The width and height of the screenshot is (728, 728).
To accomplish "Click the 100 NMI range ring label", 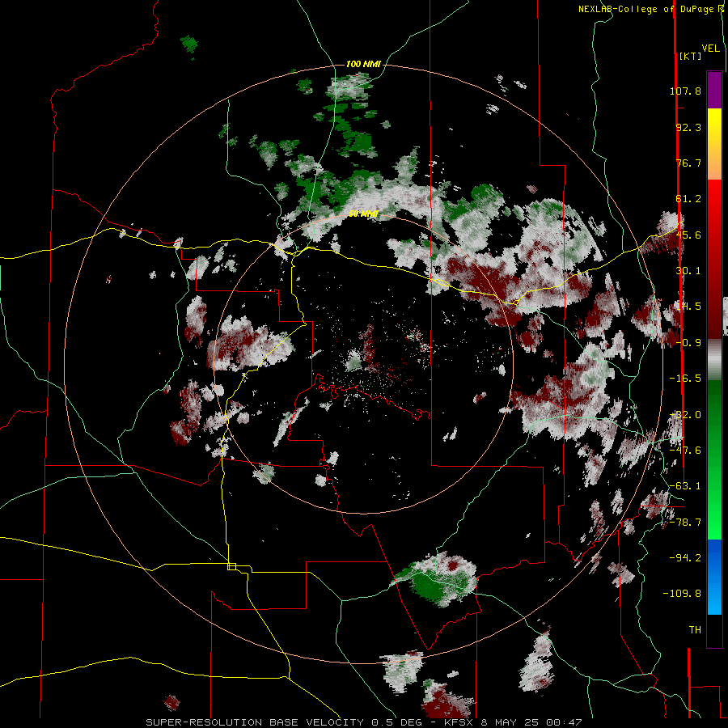I will [363, 64].
